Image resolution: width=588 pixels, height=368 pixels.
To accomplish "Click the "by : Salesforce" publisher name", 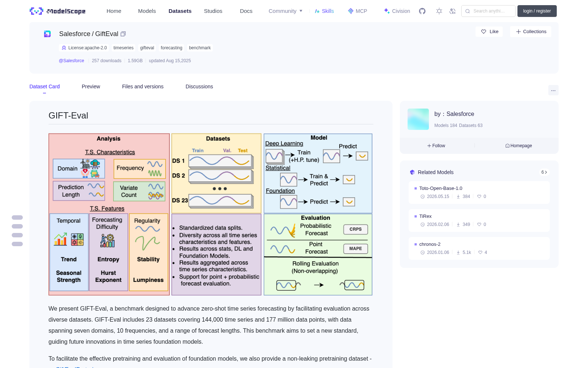I will coord(454,114).
